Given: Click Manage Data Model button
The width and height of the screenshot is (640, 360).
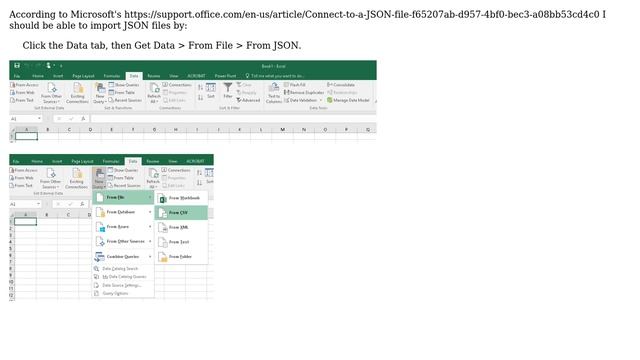Looking at the screenshot, I should pos(348,100).
